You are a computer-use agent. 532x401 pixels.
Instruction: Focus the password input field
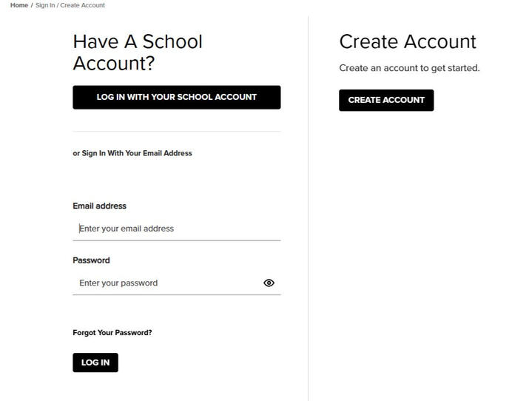[x=168, y=283]
